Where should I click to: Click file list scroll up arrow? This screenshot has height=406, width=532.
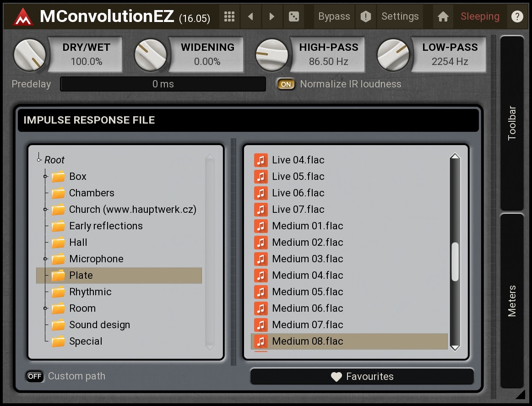(x=455, y=157)
